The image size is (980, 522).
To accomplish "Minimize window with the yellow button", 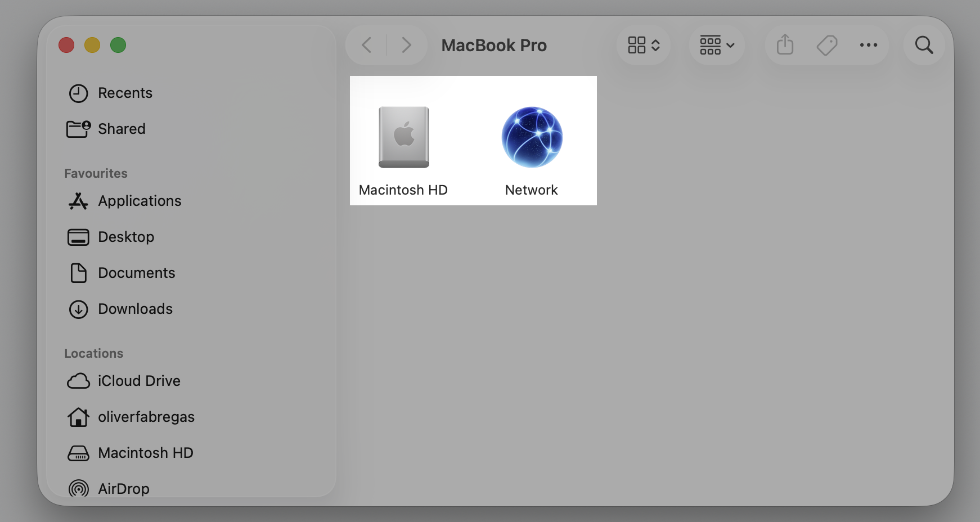I will click(x=92, y=45).
